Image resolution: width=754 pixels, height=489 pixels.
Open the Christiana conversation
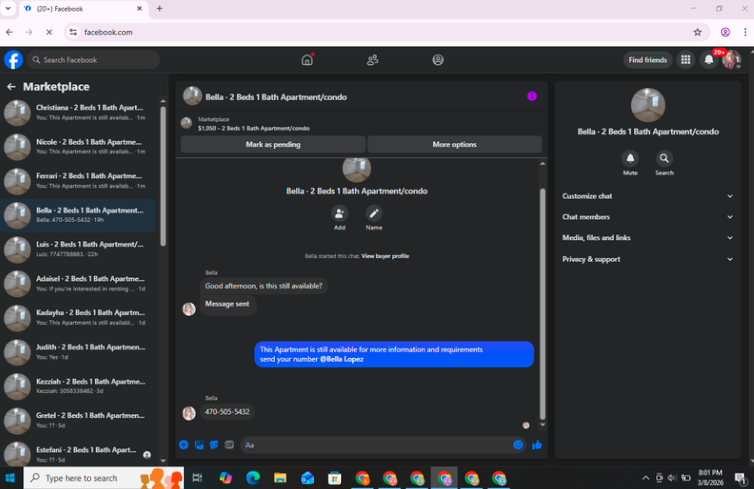79,113
